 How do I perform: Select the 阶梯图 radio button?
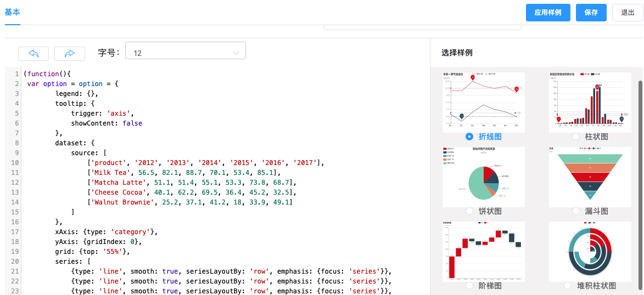point(469,286)
